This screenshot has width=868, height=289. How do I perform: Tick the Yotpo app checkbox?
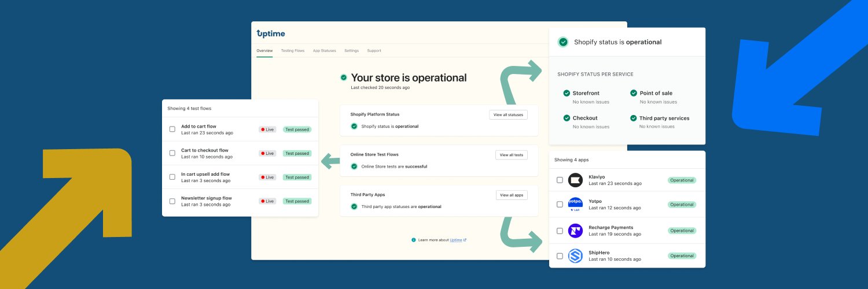(560, 204)
